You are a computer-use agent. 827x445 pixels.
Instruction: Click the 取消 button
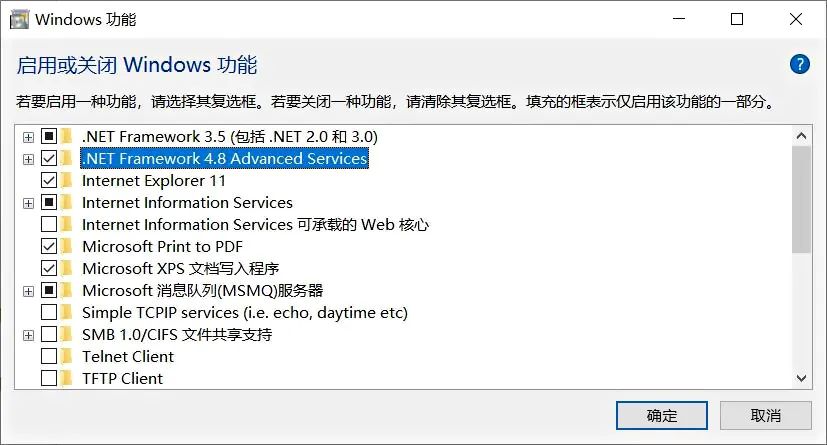(x=765, y=415)
